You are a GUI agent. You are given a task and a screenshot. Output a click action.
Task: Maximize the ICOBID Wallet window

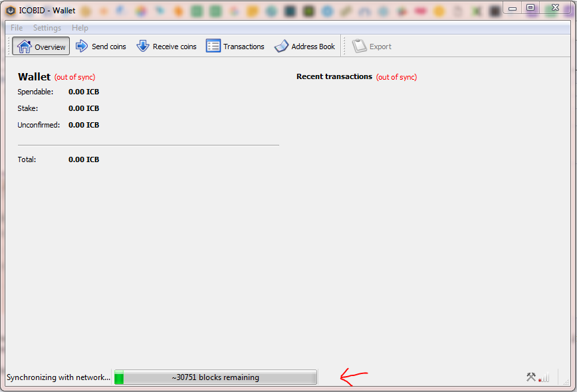pyautogui.click(x=530, y=8)
